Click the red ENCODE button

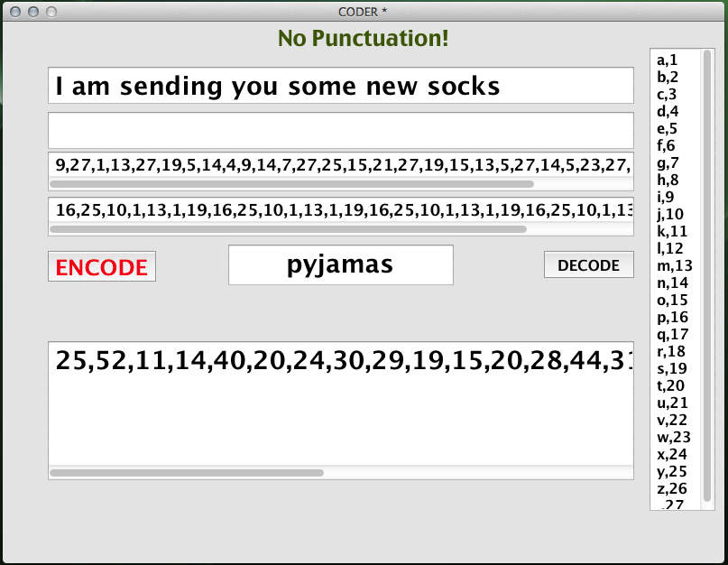[101, 267]
